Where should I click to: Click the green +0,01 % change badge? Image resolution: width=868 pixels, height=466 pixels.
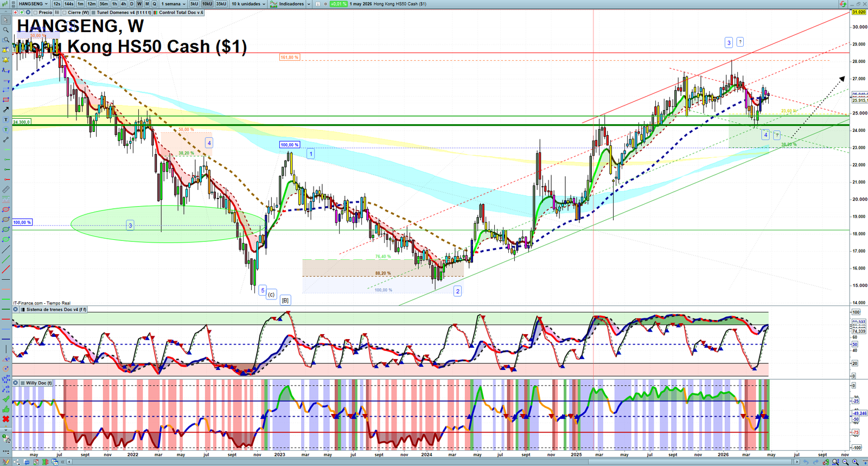(x=339, y=4)
